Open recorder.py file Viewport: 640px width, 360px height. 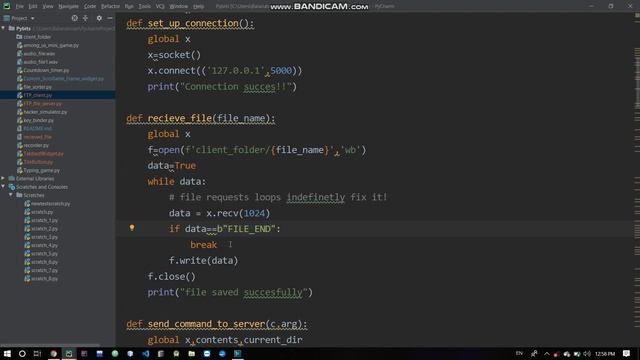36,145
